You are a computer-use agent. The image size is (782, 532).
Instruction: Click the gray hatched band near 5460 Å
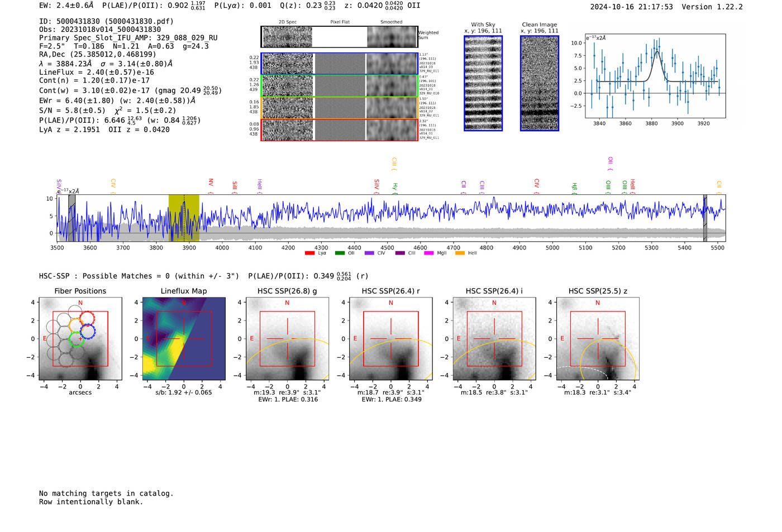click(x=705, y=218)
